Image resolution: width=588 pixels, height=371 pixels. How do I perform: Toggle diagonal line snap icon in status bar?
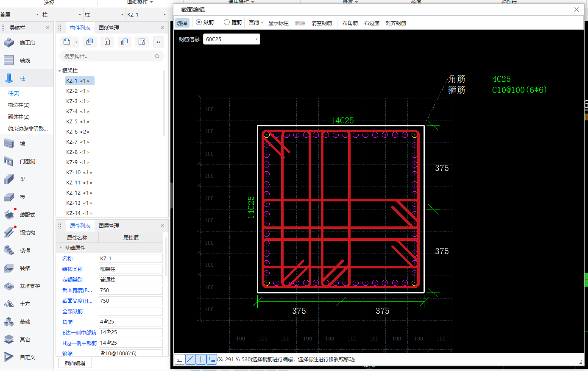(190, 359)
